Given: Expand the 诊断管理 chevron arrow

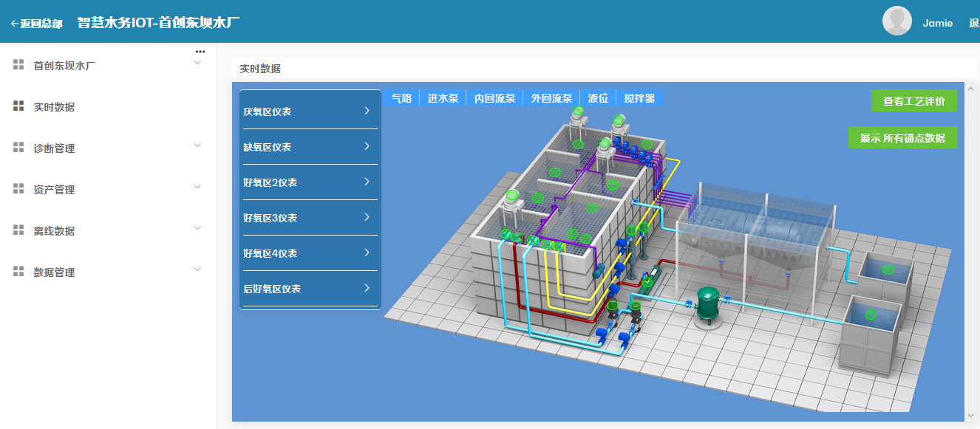Looking at the screenshot, I should tap(197, 145).
